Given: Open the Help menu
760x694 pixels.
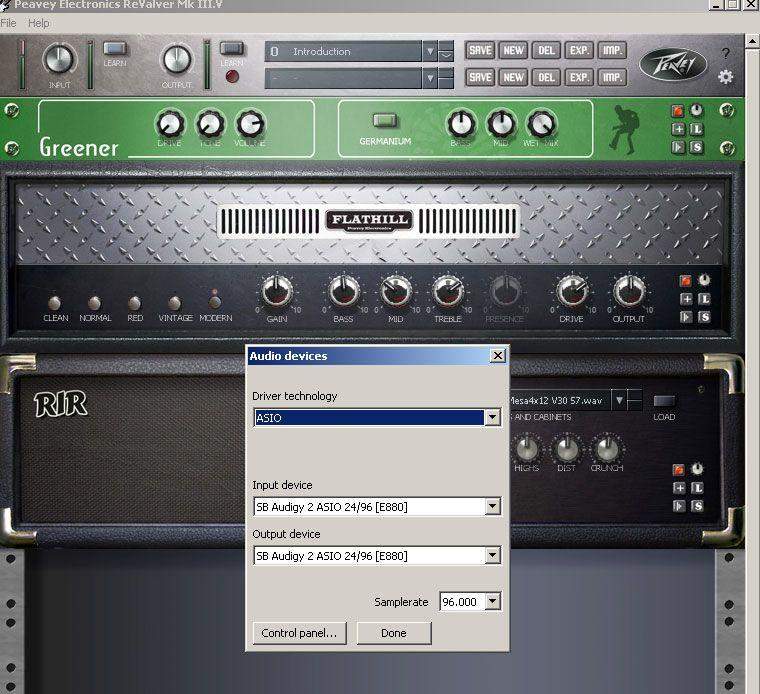Looking at the screenshot, I should click(x=39, y=23).
